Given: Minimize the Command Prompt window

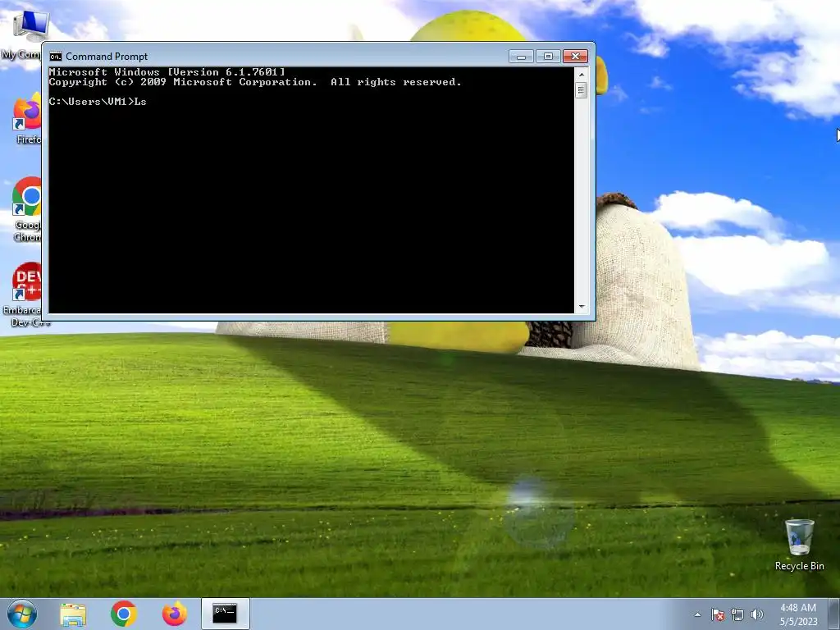Looking at the screenshot, I should tap(521, 57).
